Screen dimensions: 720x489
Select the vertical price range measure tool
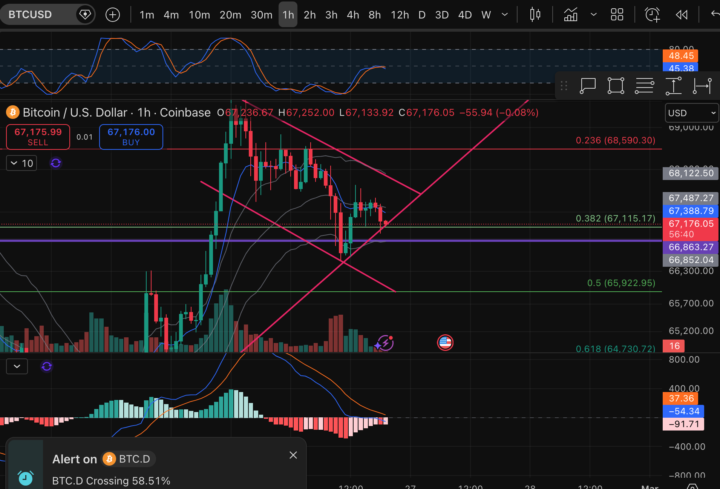[673, 86]
